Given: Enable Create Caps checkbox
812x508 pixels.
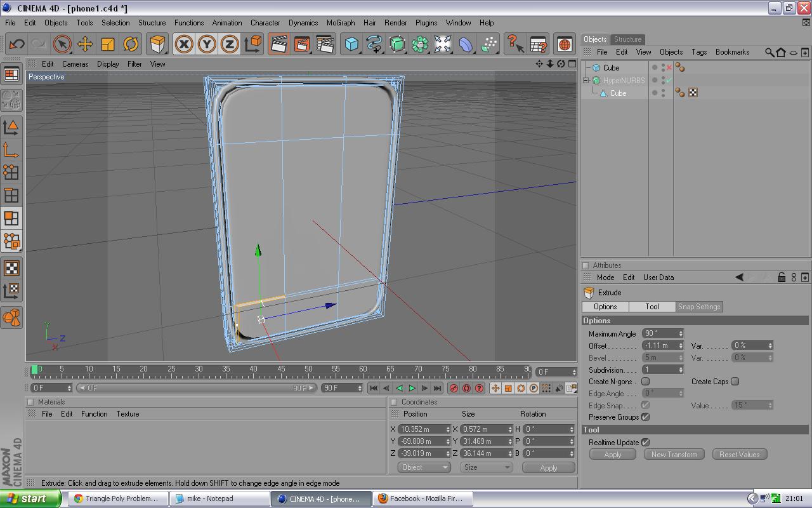Looking at the screenshot, I should click(735, 381).
